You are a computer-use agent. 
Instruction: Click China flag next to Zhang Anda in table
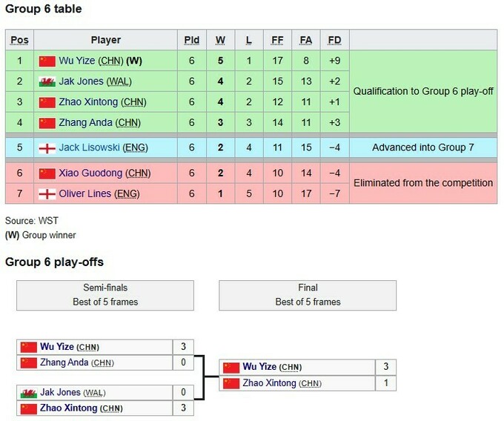pyautogui.click(x=47, y=122)
